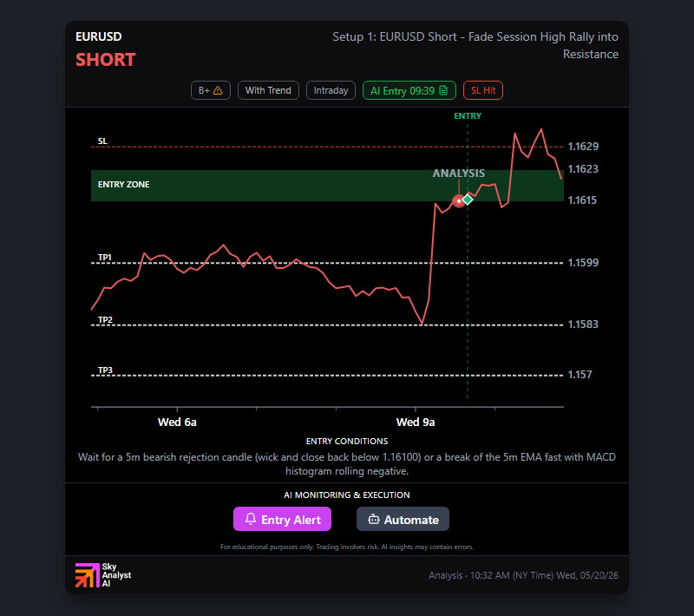The height and width of the screenshot is (616, 694).
Task: Click the TP2 level label
Action: pos(105,319)
